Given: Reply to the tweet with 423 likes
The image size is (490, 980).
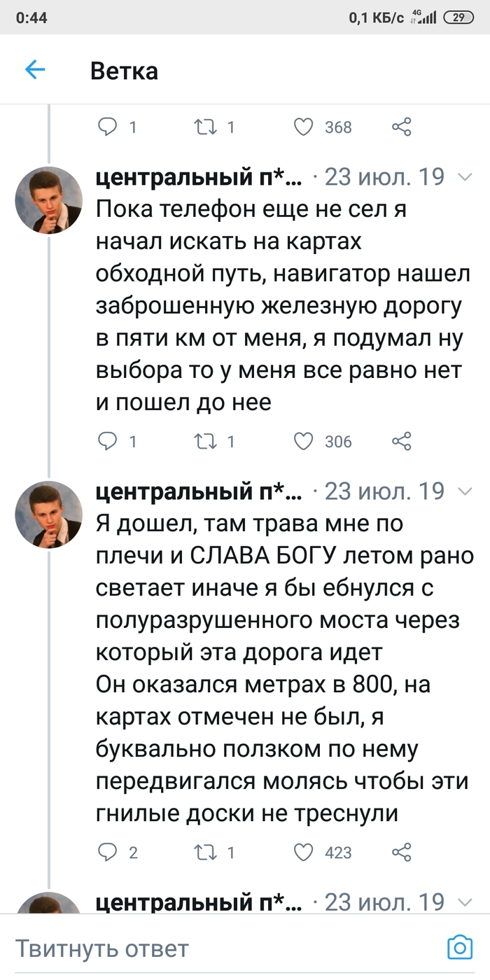Looking at the screenshot, I should coord(108,852).
